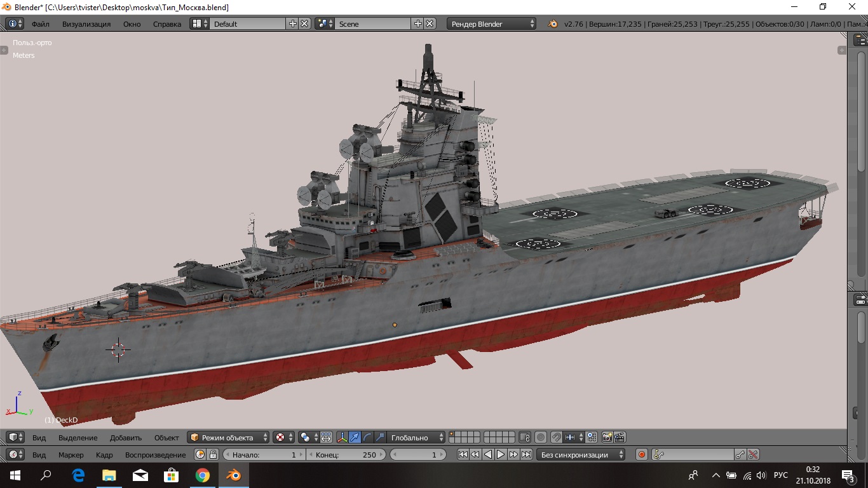The image size is (868, 488).
Task: Open the Режим объекта mode dropdown
Action: (229, 438)
